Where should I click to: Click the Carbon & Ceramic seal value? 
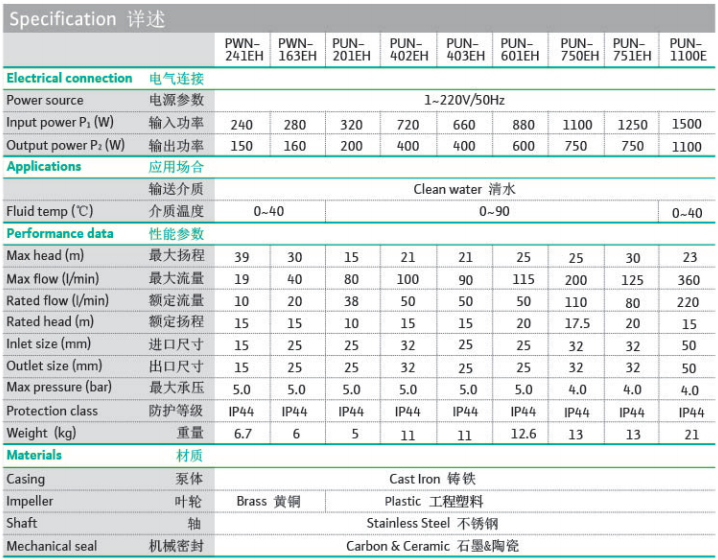[x=432, y=546]
